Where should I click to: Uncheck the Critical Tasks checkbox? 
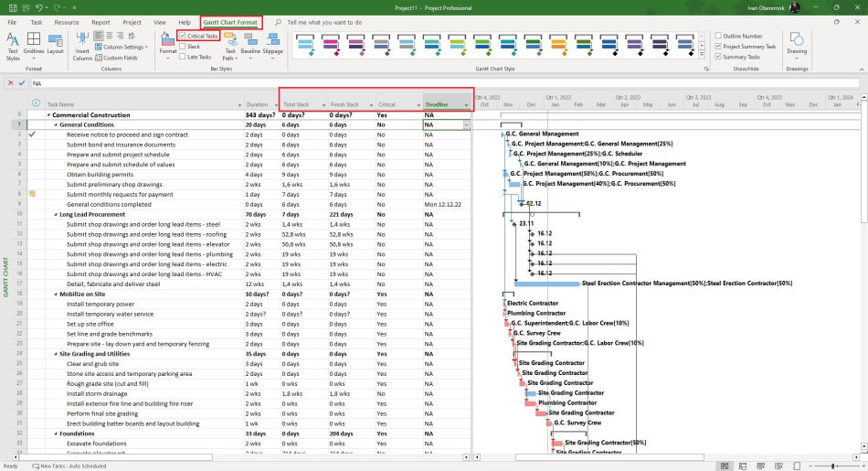(x=182, y=36)
